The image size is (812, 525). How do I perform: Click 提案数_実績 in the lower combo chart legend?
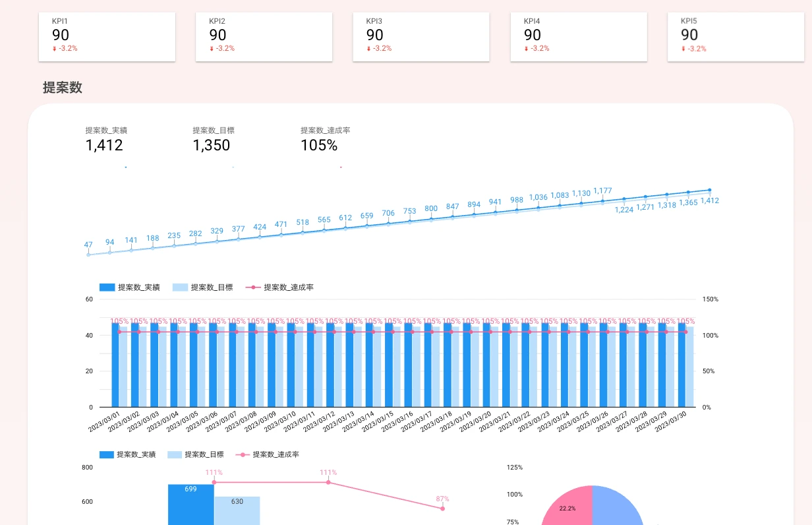pos(136,454)
